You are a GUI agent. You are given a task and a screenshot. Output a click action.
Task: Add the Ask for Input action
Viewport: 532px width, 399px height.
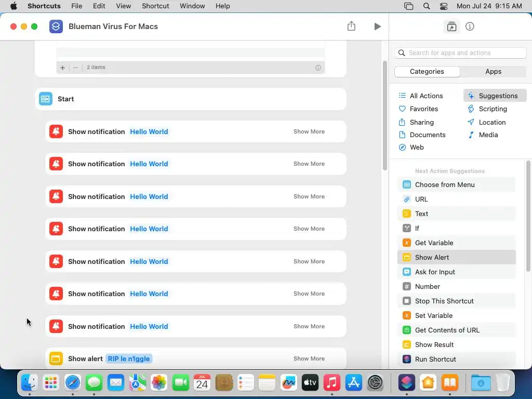pos(456,272)
